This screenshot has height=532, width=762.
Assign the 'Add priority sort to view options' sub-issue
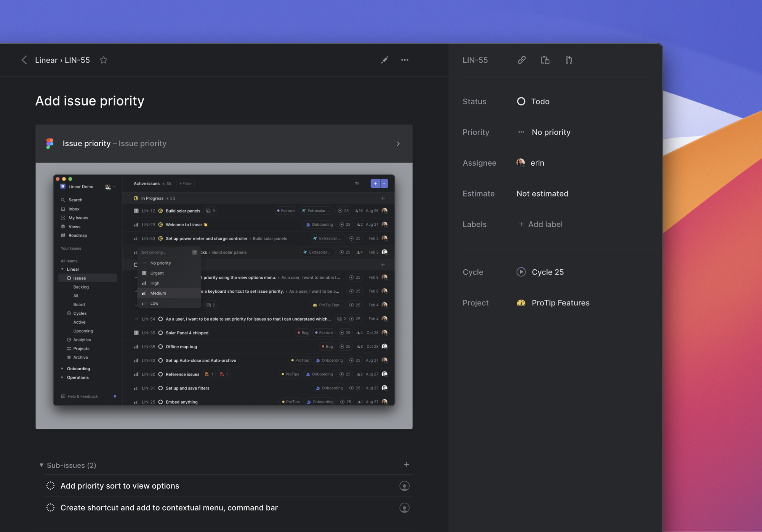pyautogui.click(x=404, y=486)
